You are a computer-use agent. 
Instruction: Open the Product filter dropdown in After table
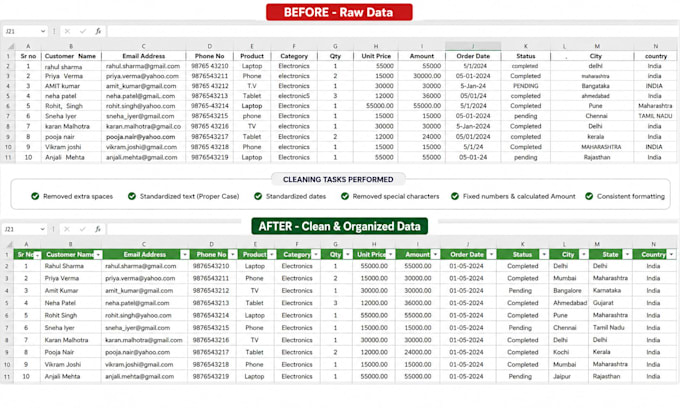(x=271, y=255)
